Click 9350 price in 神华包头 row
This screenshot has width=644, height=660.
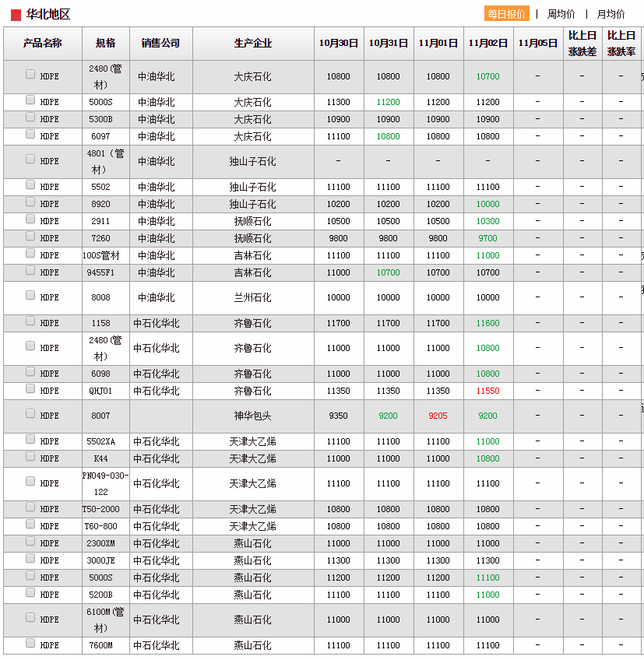tap(338, 416)
